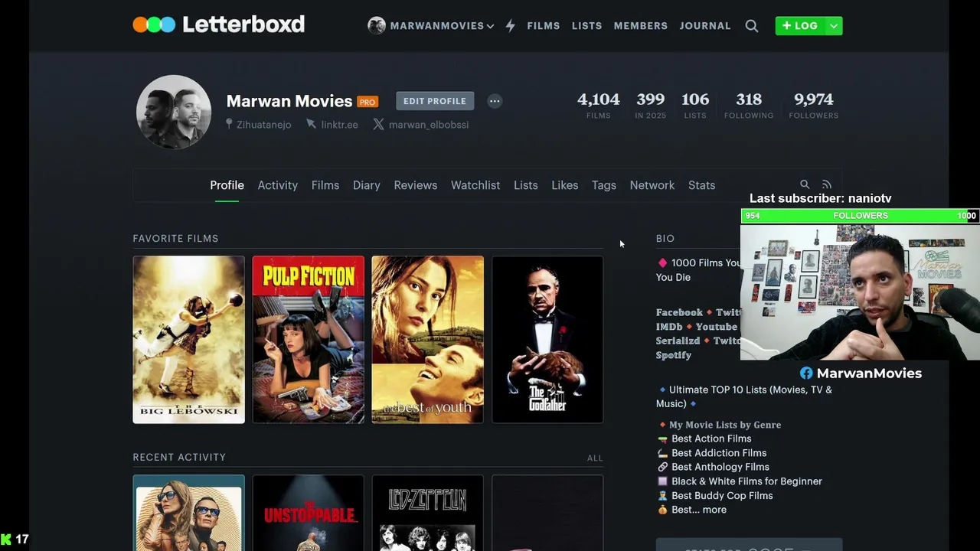Image resolution: width=980 pixels, height=551 pixels.
Task: Click the green Log button
Action: tap(799, 26)
